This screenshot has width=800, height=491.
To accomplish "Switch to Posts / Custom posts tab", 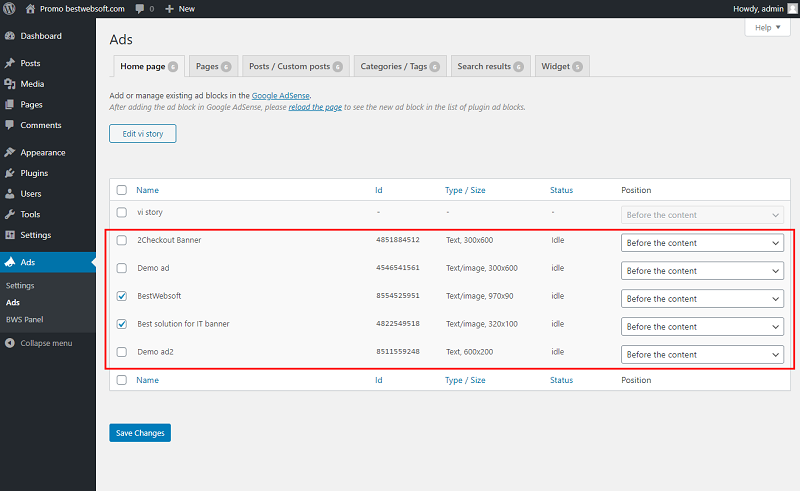I will coord(295,66).
